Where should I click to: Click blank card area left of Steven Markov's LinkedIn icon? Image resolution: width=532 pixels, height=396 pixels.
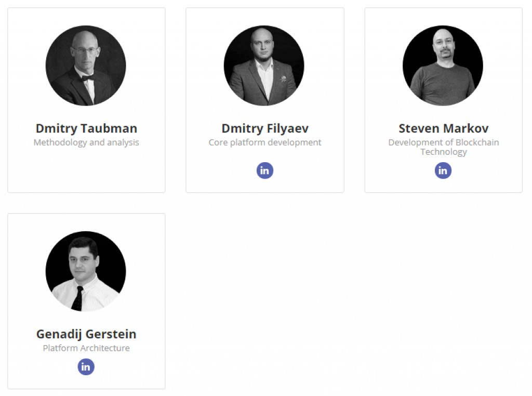[x=401, y=170]
